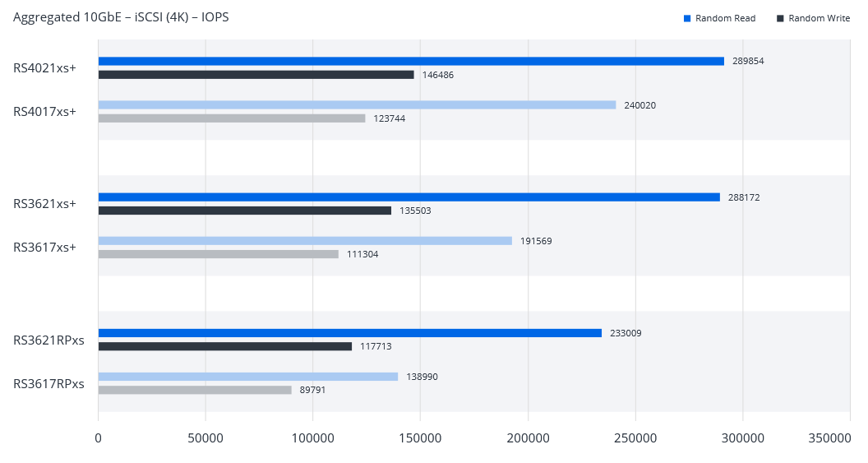Screen dimensions: 868x463
Task: Click the 350000 axis tick label
Action: pos(829,438)
